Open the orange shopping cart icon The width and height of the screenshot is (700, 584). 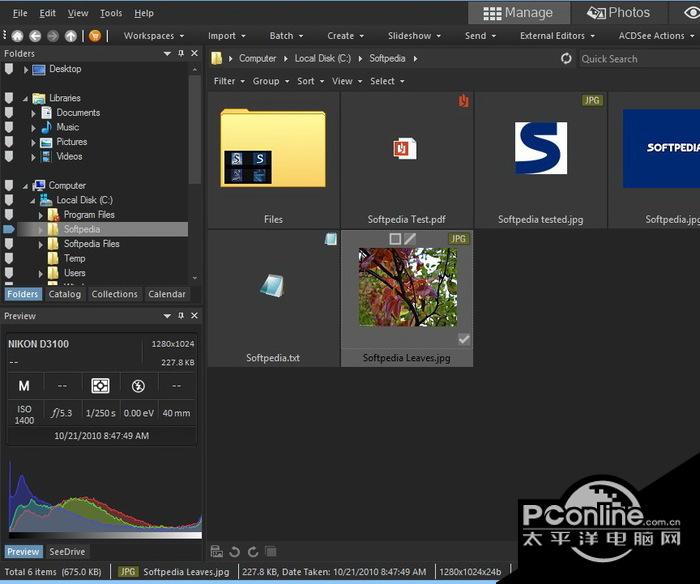95,36
